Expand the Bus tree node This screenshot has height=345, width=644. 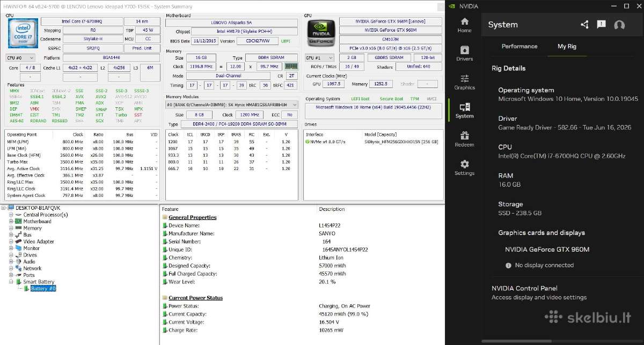[x=11, y=235]
